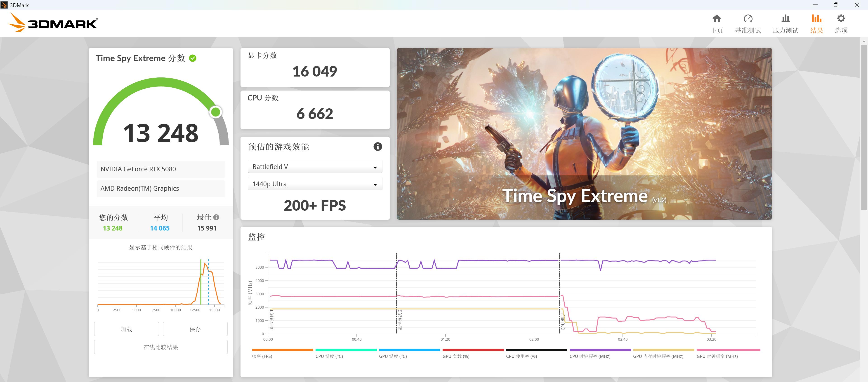Open the Benchmarks (基准测试) gauge icon

748,19
